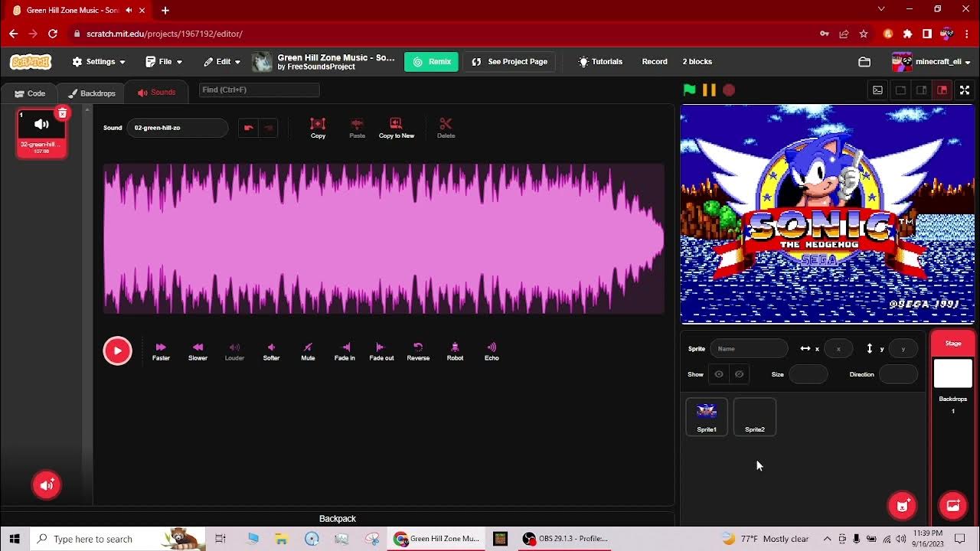This screenshot has width=980, height=551.
Task: Click the Find (Ctrl+F) search box
Action: click(x=259, y=90)
